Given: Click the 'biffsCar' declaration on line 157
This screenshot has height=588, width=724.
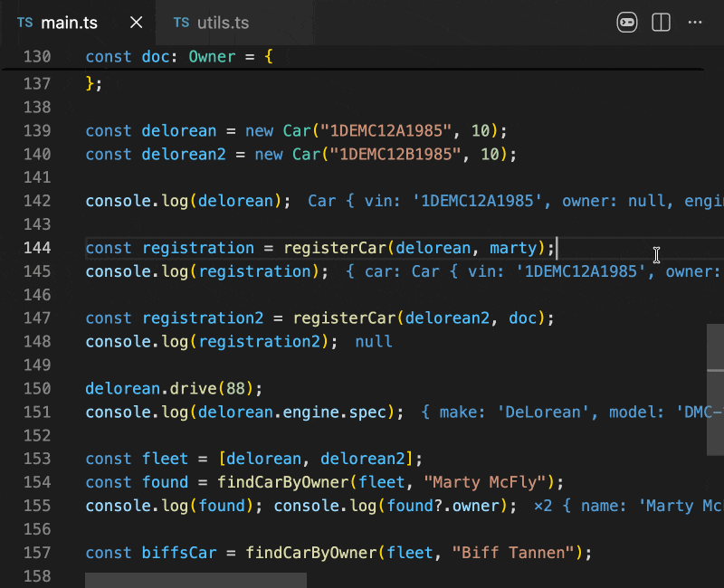Looking at the screenshot, I should 178,553.
